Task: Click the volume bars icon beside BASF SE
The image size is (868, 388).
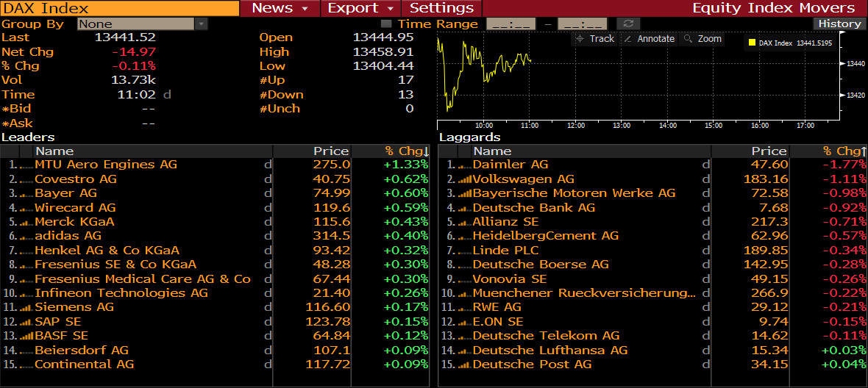Action: click(26, 336)
